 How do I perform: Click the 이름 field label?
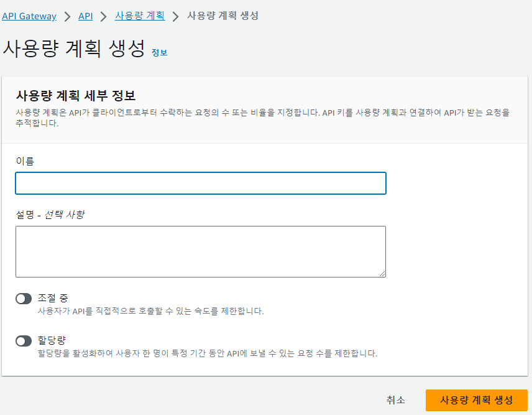(x=25, y=161)
